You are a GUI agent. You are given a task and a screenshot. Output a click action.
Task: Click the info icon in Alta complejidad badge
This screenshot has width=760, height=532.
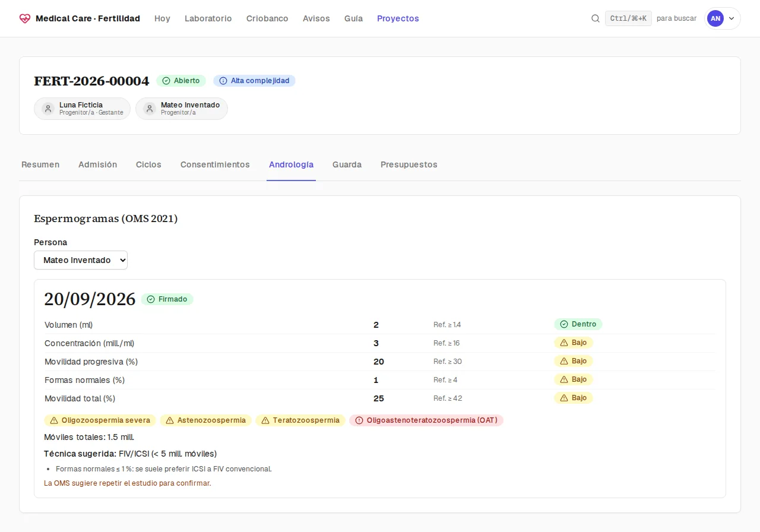223,81
